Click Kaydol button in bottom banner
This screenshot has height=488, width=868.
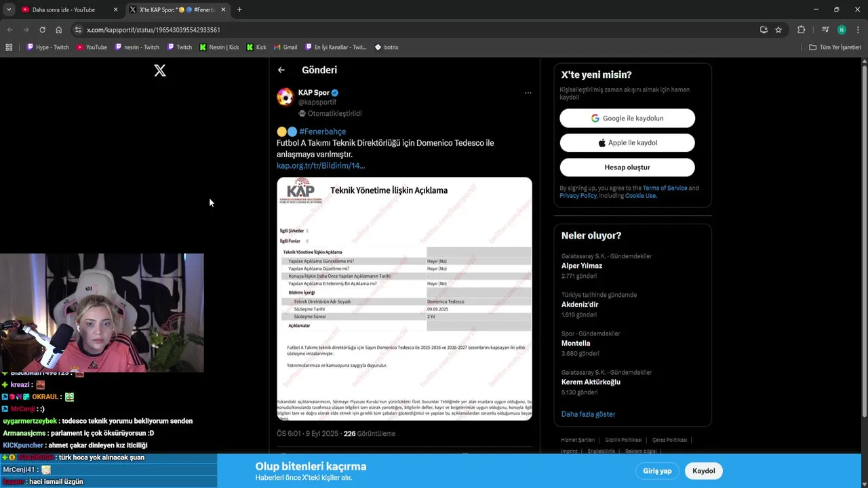[x=704, y=471]
